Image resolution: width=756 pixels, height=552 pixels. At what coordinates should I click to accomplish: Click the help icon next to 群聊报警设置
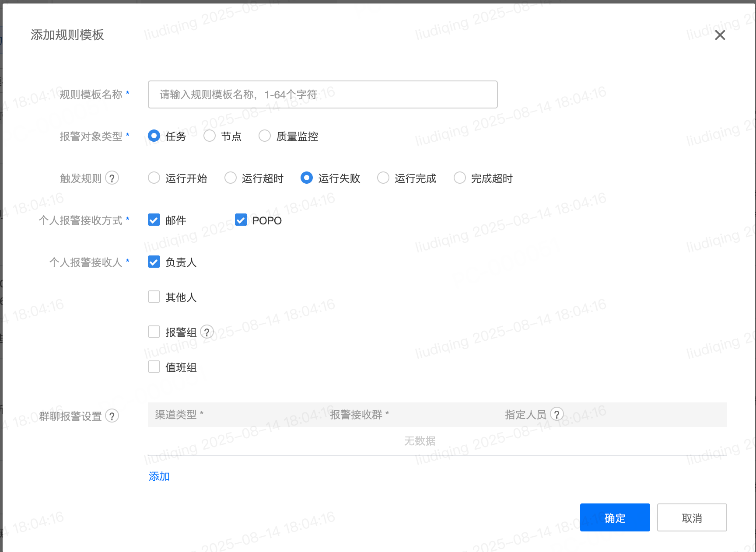point(112,416)
